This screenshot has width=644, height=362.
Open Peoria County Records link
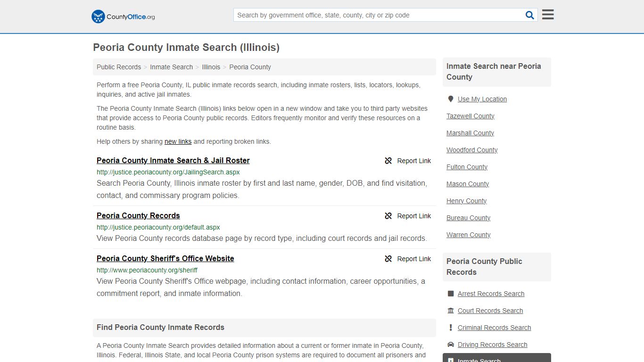point(138,215)
